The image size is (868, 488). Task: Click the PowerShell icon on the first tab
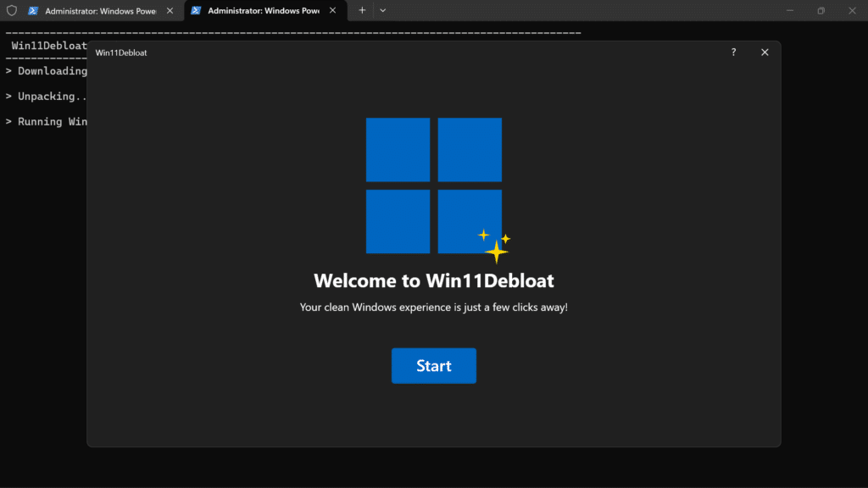coord(31,11)
